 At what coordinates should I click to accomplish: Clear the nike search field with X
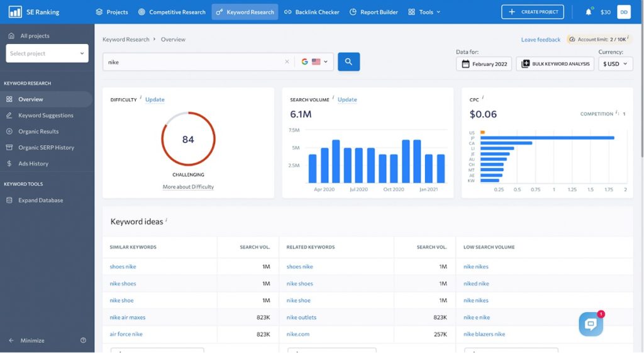click(x=287, y=62)
